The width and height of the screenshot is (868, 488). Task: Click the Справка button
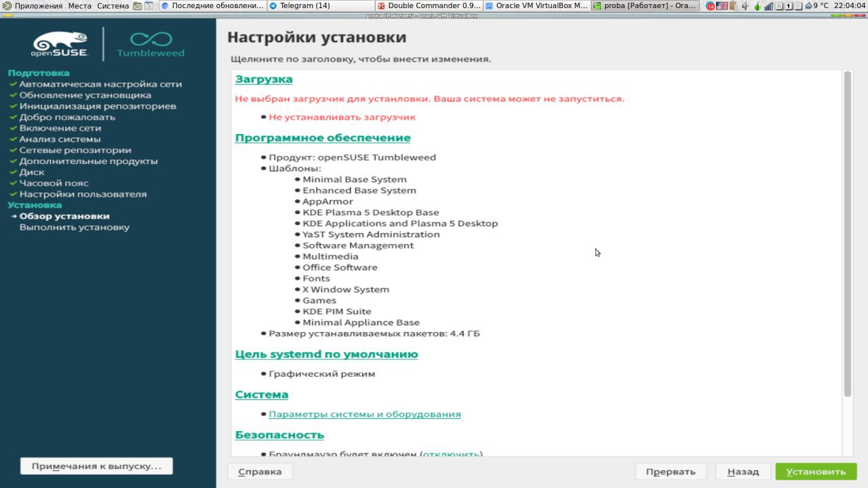(x=260, y=472)
